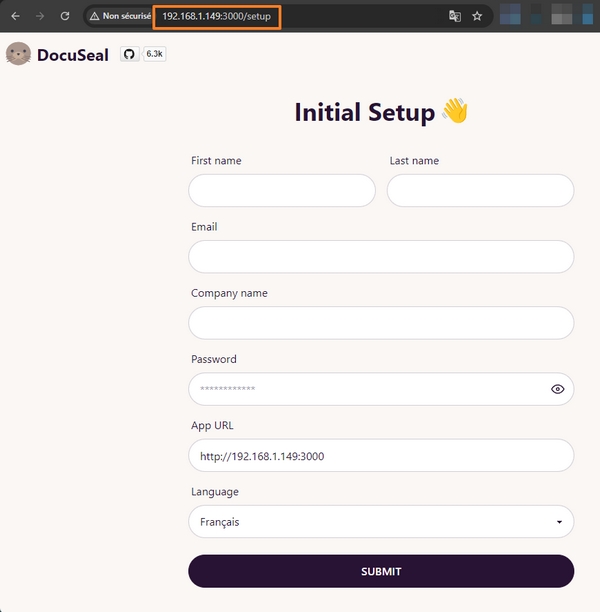Show password with eye icon

tap(558, 389)
